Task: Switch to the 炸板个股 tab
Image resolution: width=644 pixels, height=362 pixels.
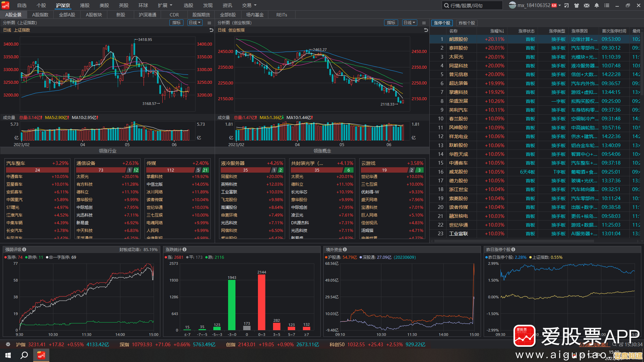Action: (466, 23)
